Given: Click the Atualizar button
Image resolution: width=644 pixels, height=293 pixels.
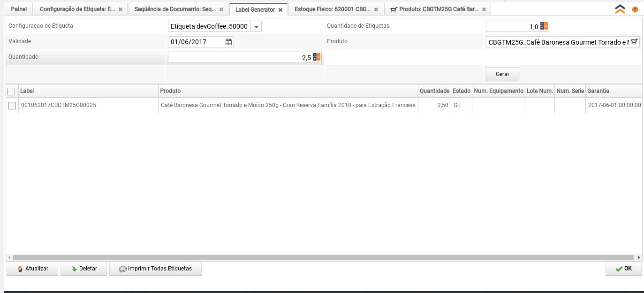Looking at the screenshot, I should point(33,269).
